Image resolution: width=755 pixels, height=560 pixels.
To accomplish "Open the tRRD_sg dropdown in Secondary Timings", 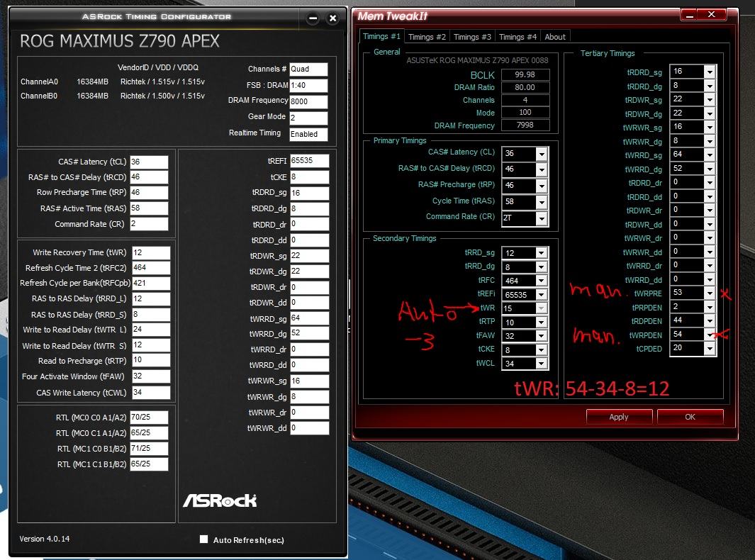I will click(x=541, y=253).
